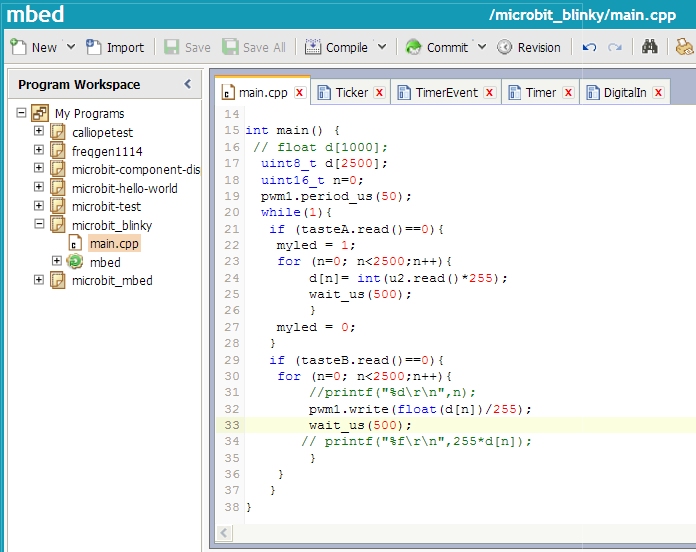This screenshot has height=552, width=696.
Task: Expand the mbed library node
Action: (57, 262)
